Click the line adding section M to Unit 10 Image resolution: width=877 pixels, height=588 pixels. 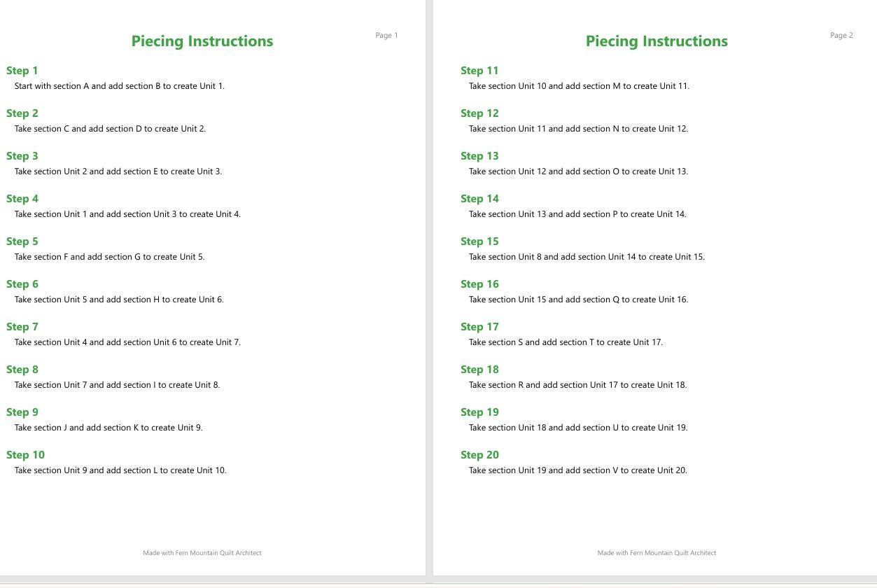click(x=579, y=86)
